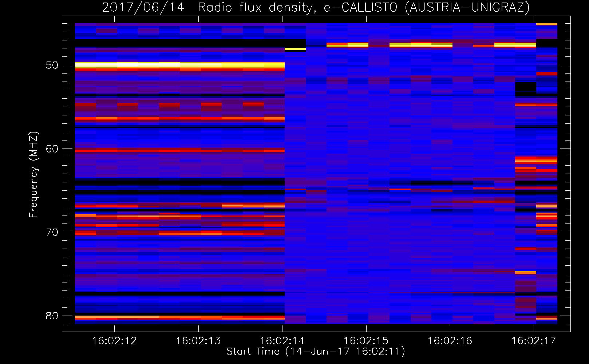Click the Start Time axis caption

pyautogui.click(x=316, y=352)
